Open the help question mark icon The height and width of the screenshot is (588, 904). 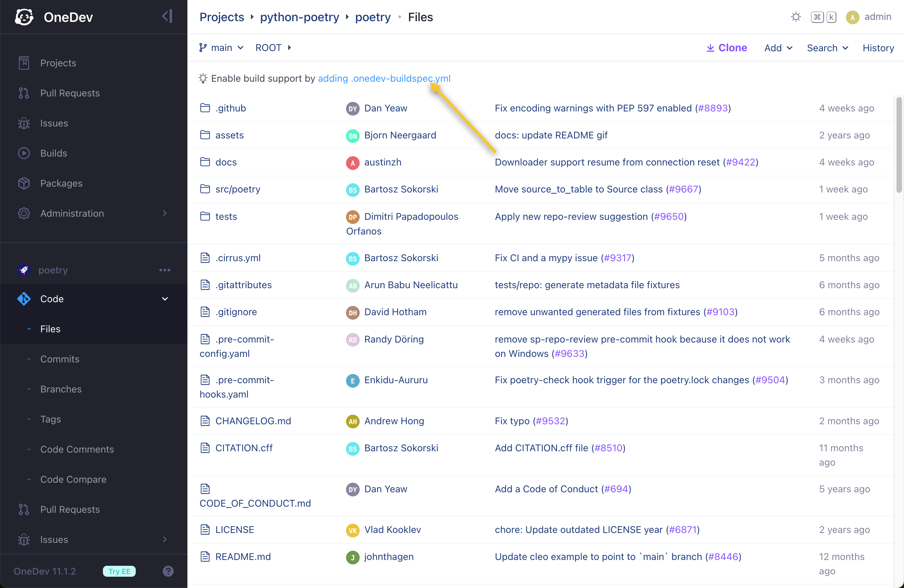coord(168,571)
